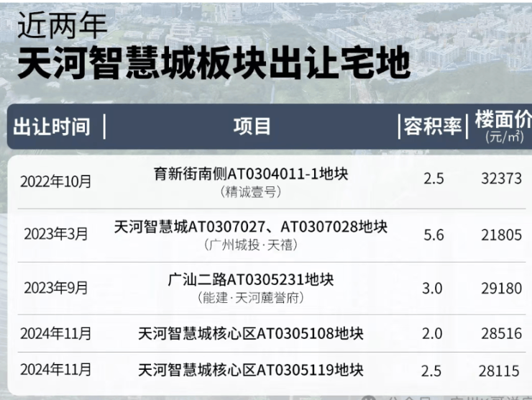Viewport: 532px width, 400px height.
Task: Select the 近两年 subtitle text
Action: [x=63, y=25]
